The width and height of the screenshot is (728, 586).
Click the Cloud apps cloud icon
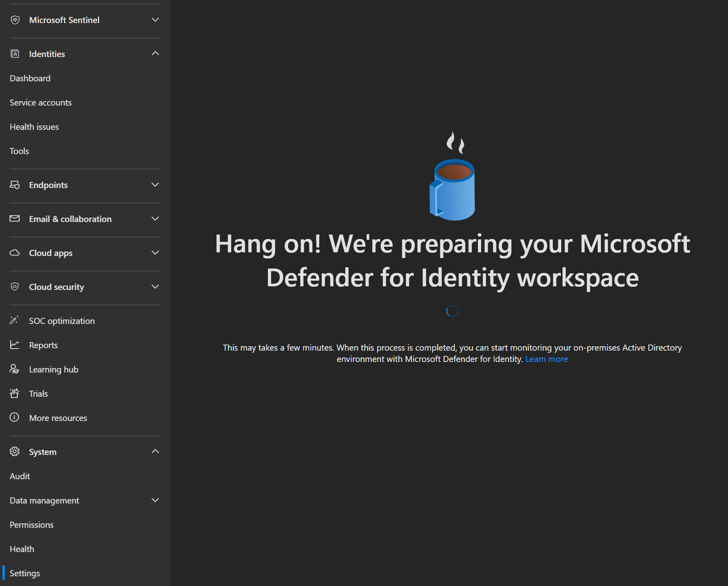[x=15, y=253]
